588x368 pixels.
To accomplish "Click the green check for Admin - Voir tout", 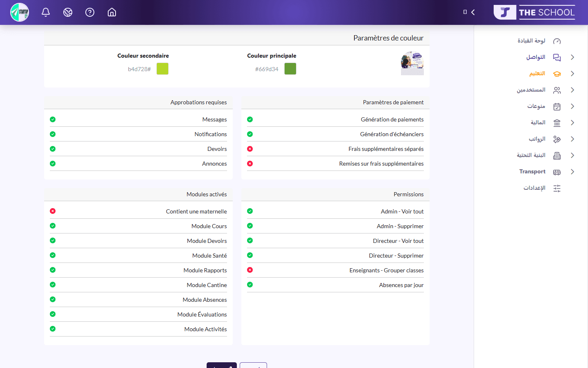I will pos(250,211).
